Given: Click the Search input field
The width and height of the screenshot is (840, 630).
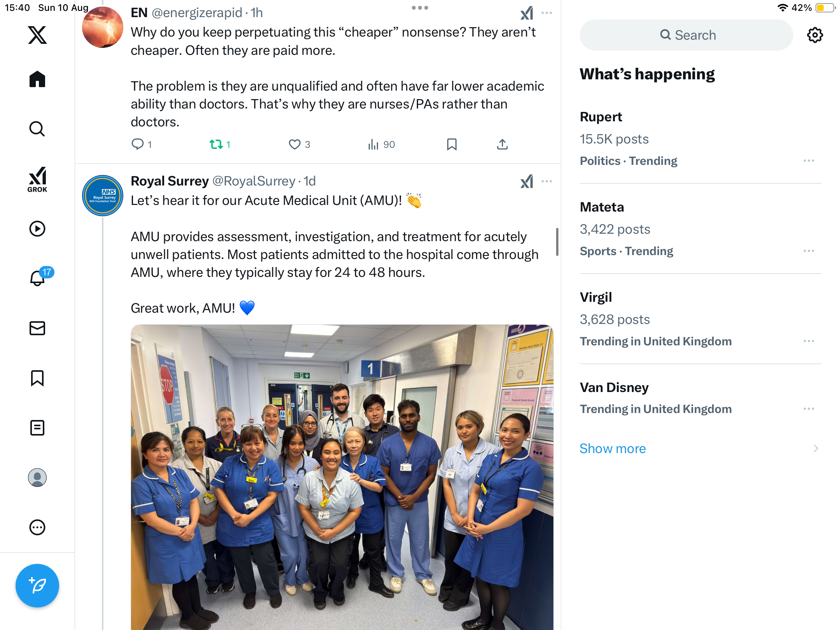Looking at the screenshot, I should [x=686, y=35].
